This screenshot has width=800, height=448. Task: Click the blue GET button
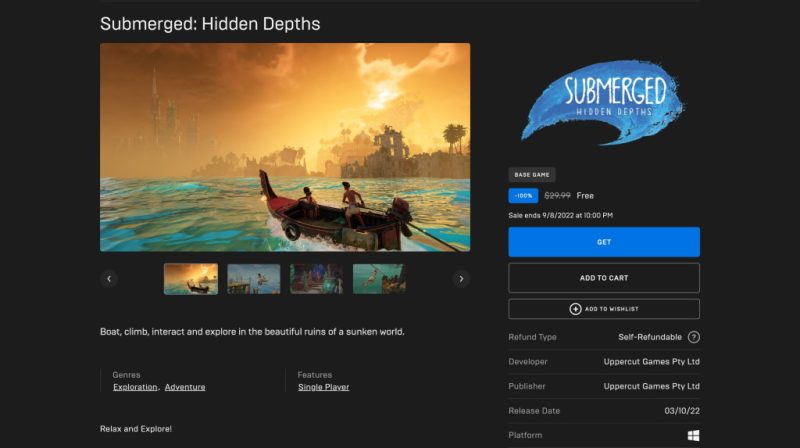click(x=604, y=242)
